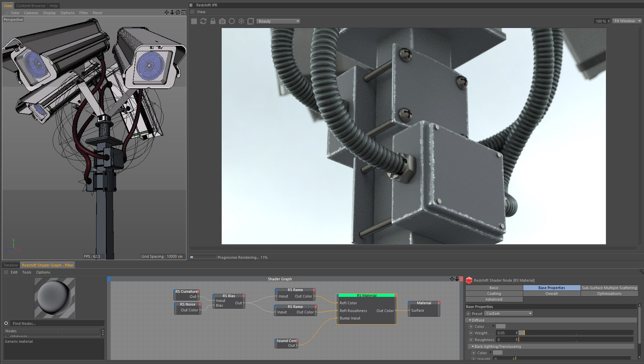The width and height of the screenshot is (644, 364).
Task: Clear the Find Nodes search with X icon
Action: click(6, 323)
